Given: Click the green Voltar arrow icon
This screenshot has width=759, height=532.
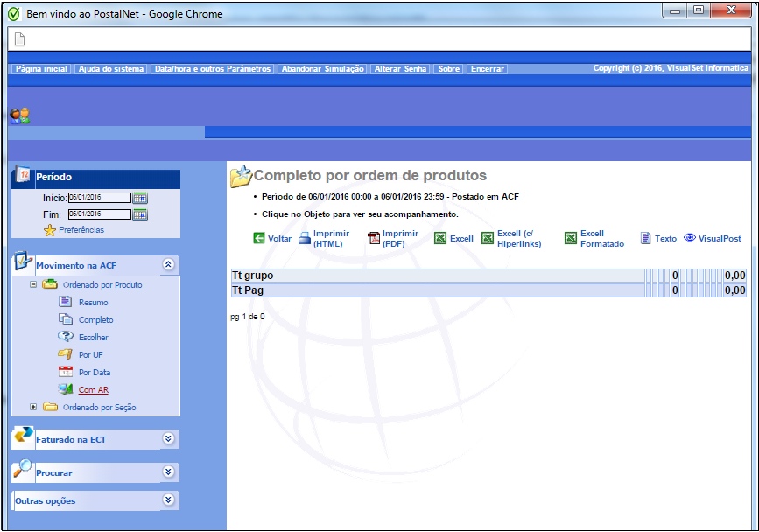Looking at the screenshot, I should coord(258,238).
